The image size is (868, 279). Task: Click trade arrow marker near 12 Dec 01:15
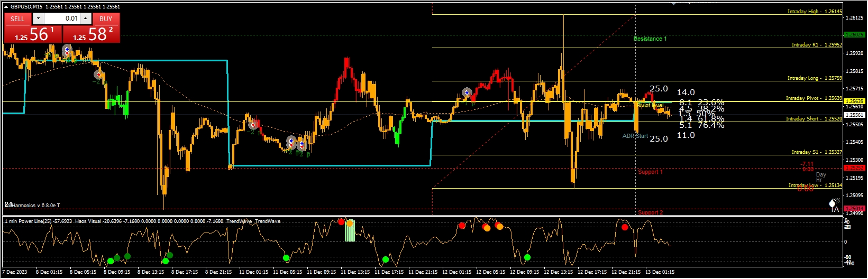[467, 92]
